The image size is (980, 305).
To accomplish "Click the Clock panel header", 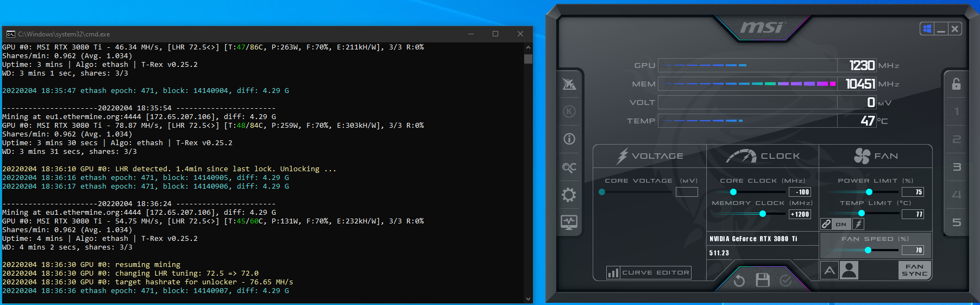I will [x=763, y=156].
